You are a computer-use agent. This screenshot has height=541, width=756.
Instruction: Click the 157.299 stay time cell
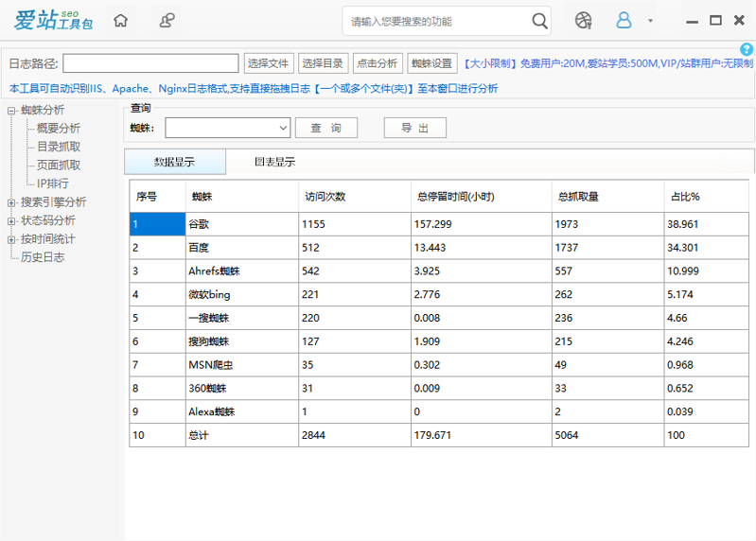pyautogui.click(x=482, y=224)
